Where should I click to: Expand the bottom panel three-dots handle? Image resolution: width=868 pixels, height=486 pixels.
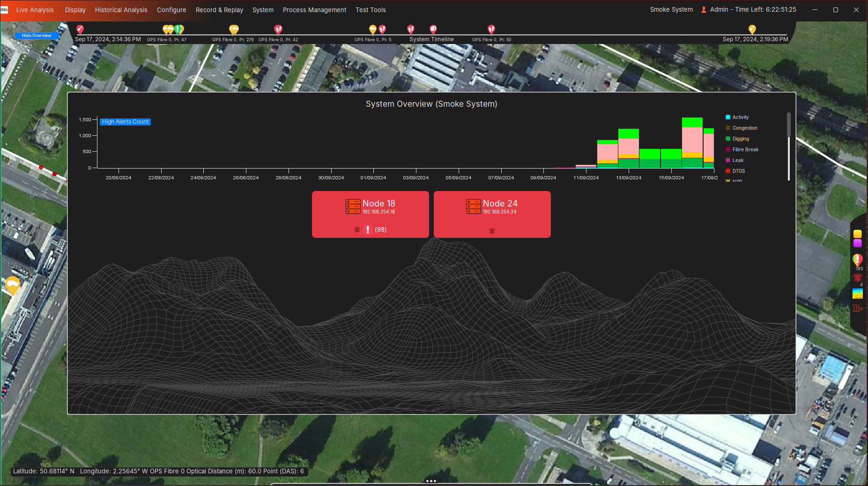(431, 481)
